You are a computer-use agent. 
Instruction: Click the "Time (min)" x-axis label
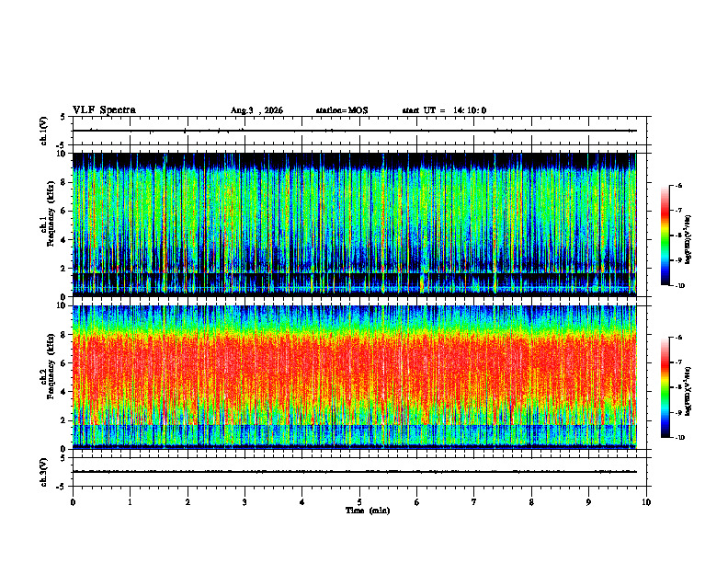[x=368, y=511]
